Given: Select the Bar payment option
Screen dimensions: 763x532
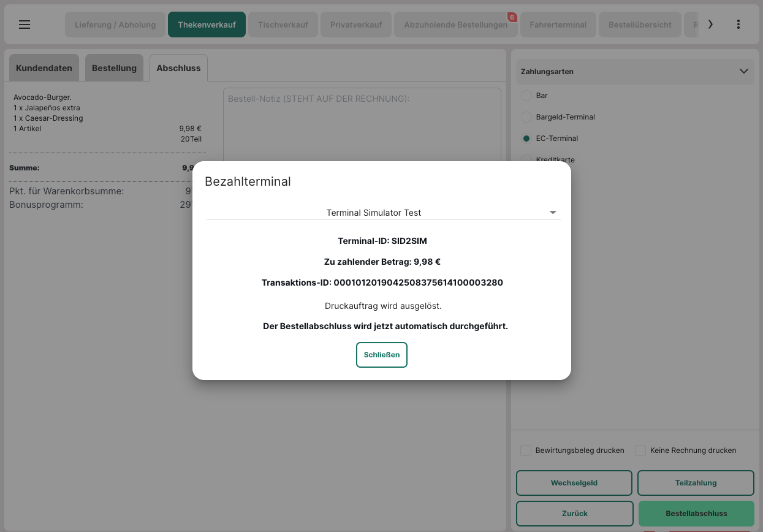Looking at the screenshot, I should click(x=526, y=96).
